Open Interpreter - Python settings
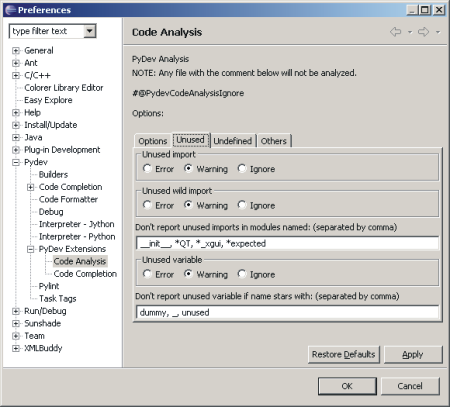This screenshot has width=450, height=407. pyautogui.click(x=77, y=236)
